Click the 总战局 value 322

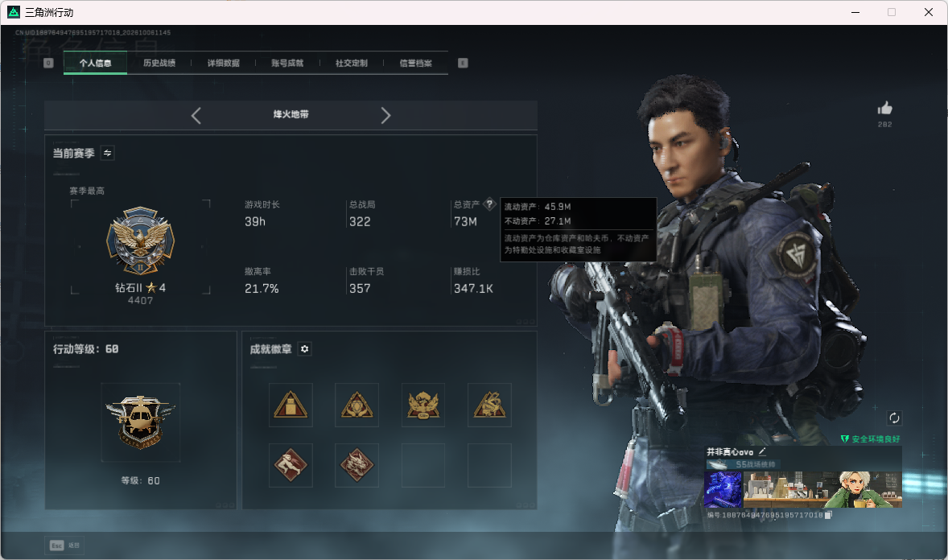(360, 222)
